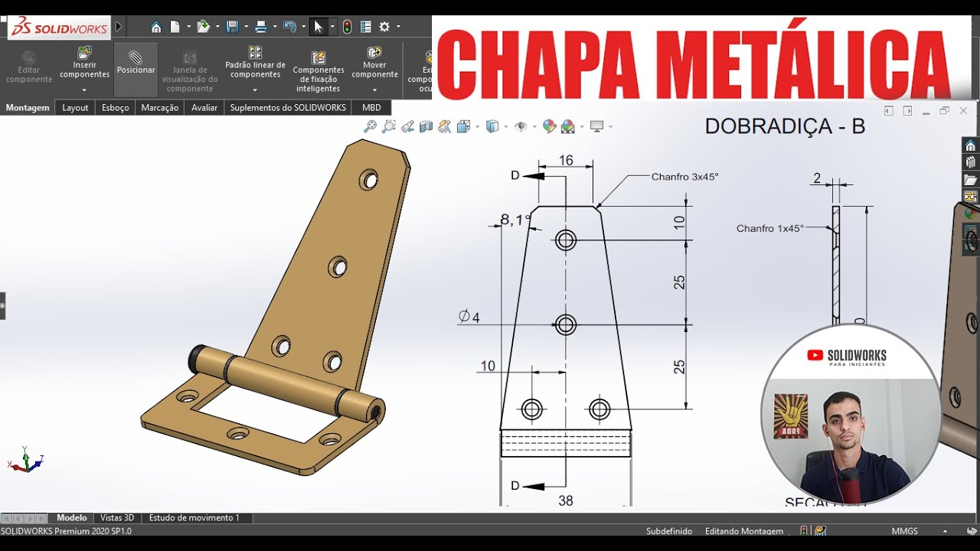Click the Subdefinido status text
Viewport: 980px width, 551px height.
click(669, 531)
